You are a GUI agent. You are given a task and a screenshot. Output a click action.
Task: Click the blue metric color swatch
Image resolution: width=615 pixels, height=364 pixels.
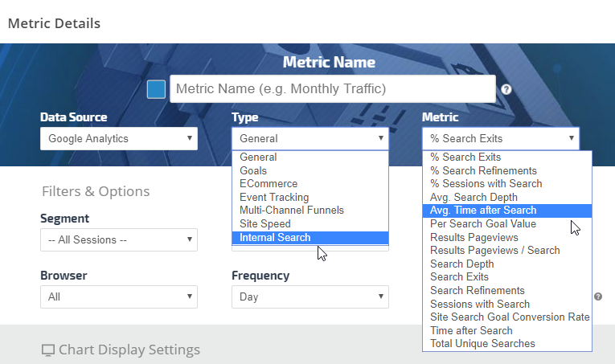tap(156, 89)
